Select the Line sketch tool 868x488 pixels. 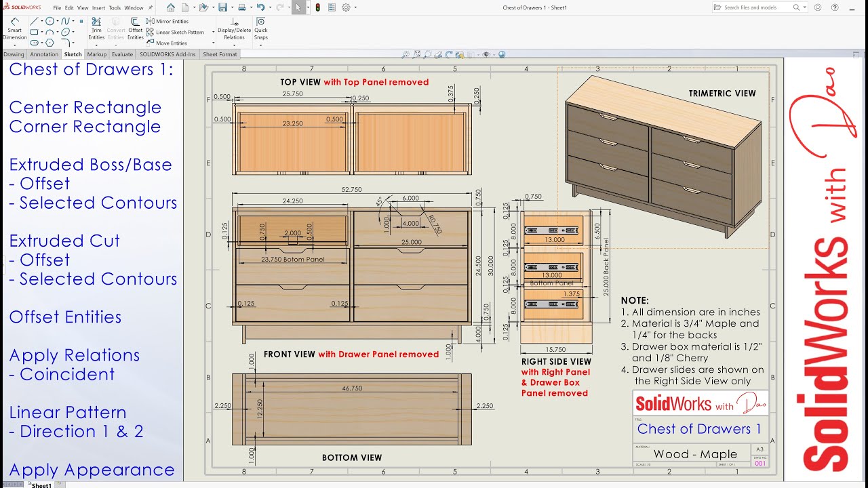point(34,22)
